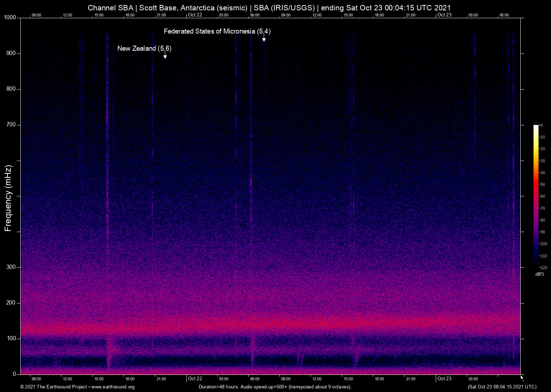Toggle the Federated States of Micronesia (5.4) label

(217, 31)
